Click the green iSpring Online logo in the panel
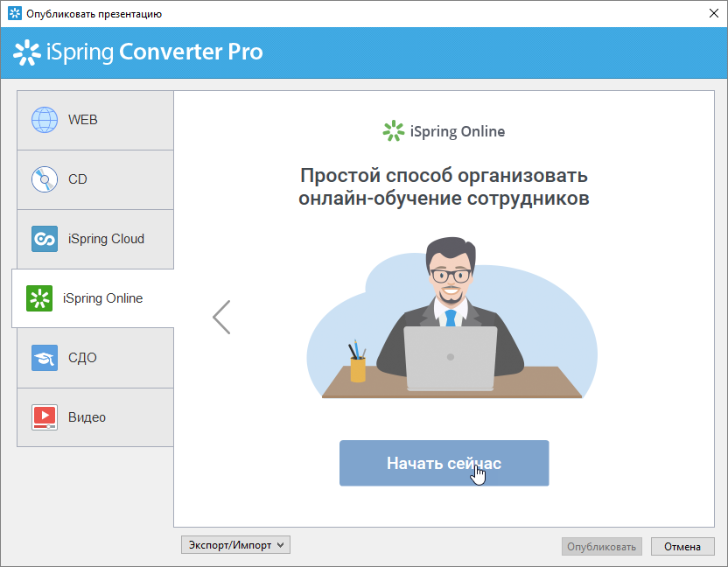728x567 pixels. (x=393, y=131)
